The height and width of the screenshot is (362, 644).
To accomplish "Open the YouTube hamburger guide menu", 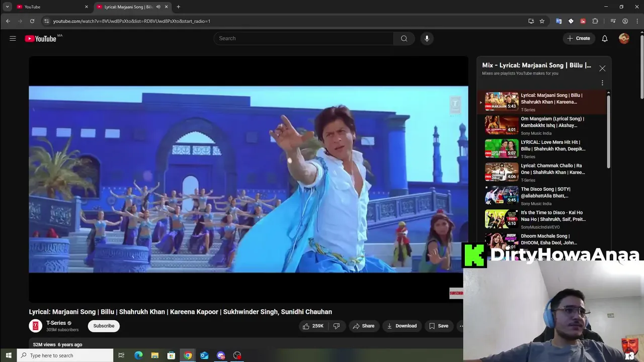I will coord(13,38).
